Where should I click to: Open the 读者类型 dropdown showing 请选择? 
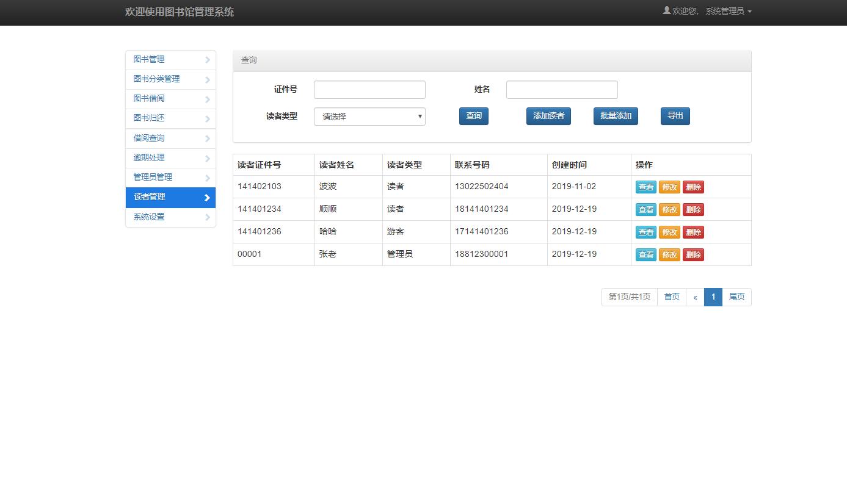pos(369,116)
